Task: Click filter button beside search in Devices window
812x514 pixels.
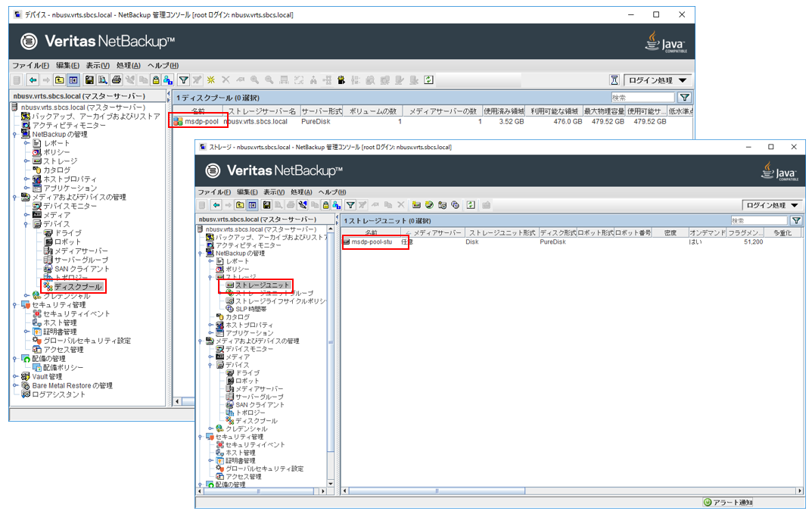Action: 685,98
